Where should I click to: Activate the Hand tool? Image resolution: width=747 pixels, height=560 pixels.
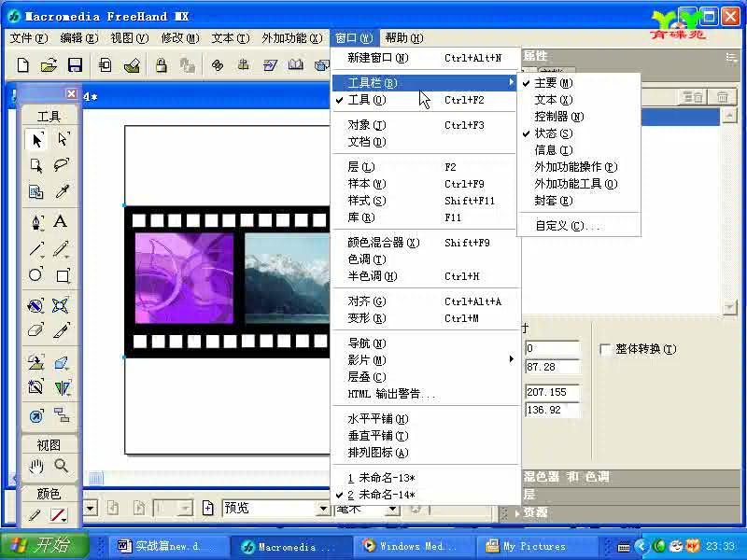[x=36, y=466]
